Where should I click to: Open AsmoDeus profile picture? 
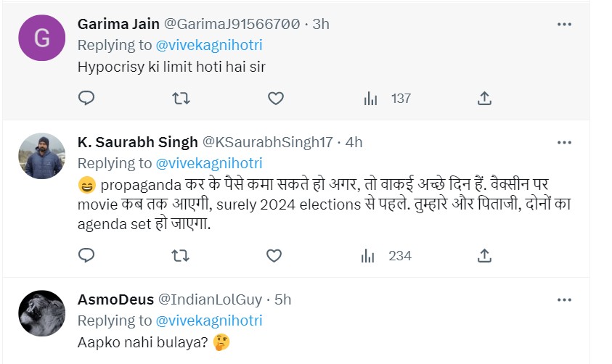click(x=42, y=313)
